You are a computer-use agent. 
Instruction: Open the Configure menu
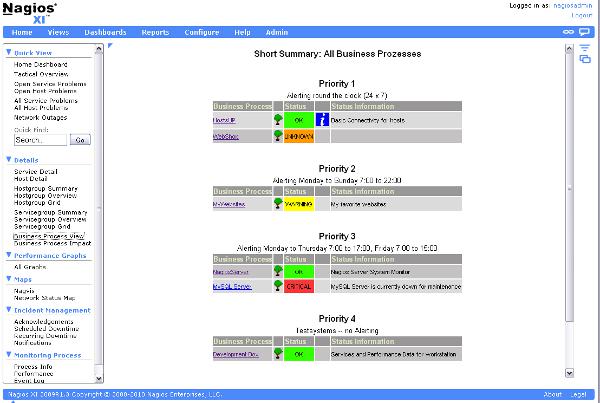click(x=202, y=32)
